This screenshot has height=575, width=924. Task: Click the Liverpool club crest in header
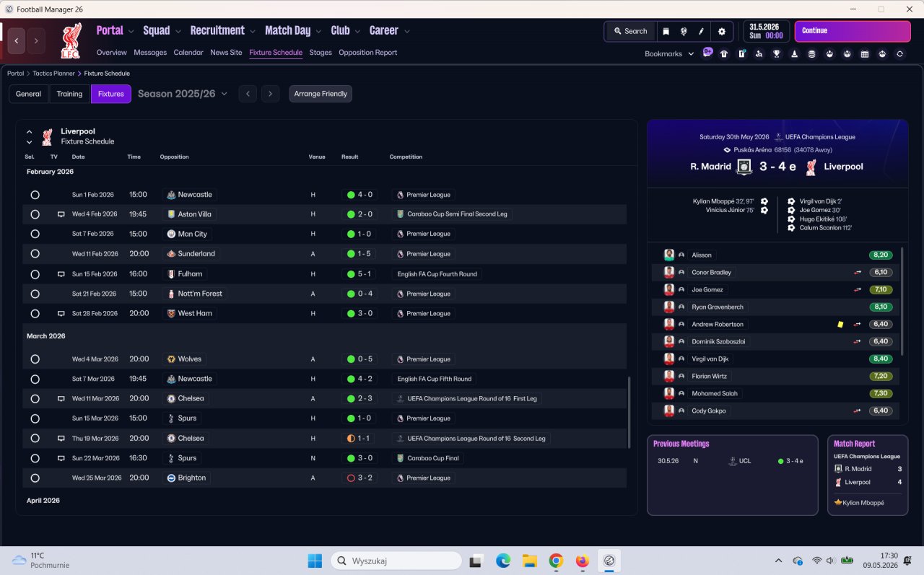71,40
